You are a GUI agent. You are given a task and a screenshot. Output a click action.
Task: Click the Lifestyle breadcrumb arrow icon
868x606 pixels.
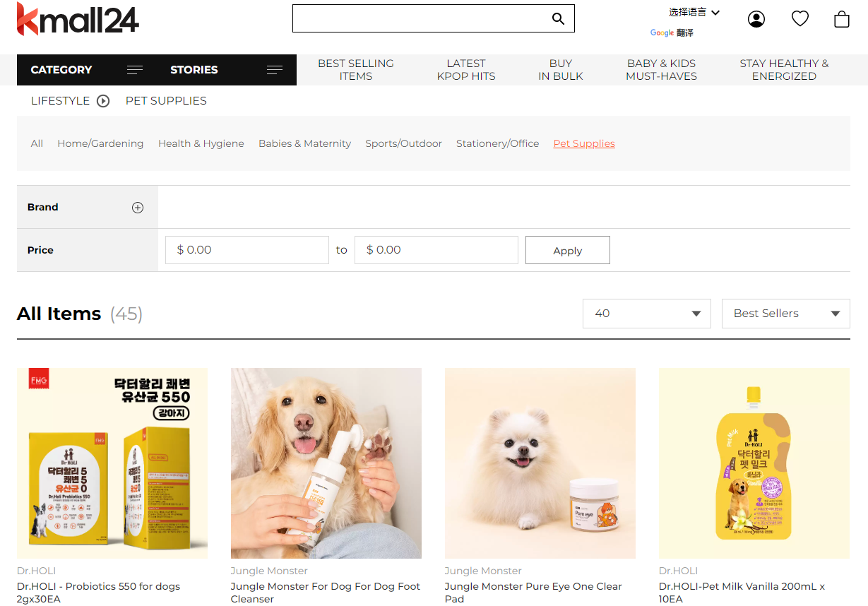(103, 101)
